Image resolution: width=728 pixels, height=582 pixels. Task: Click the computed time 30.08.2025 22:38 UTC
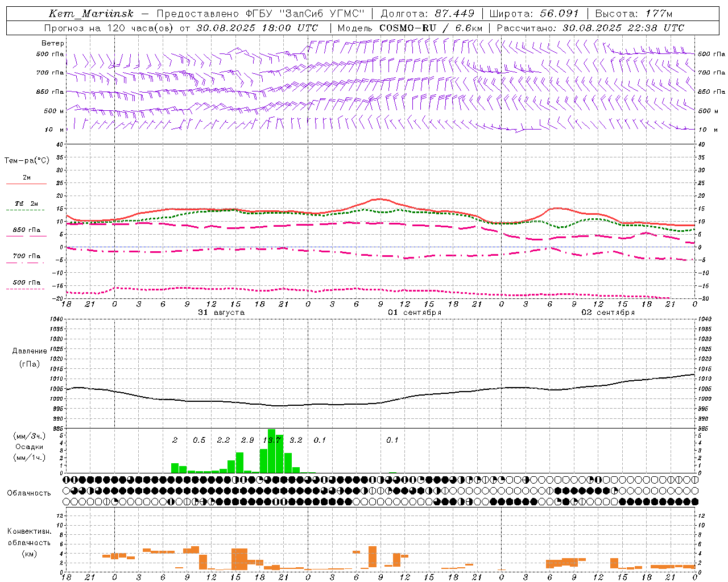(x=623, y=28)
